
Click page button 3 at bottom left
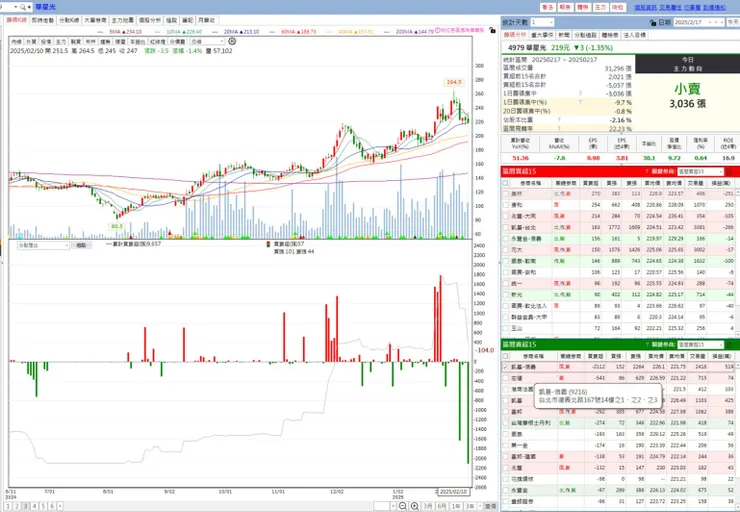click(x=25, y=506)
